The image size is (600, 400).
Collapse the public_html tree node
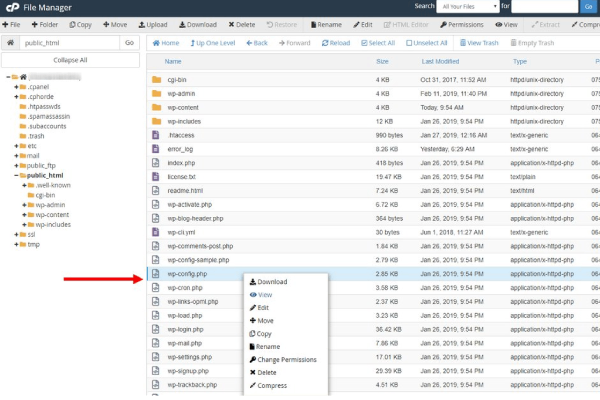coord(17,175)
